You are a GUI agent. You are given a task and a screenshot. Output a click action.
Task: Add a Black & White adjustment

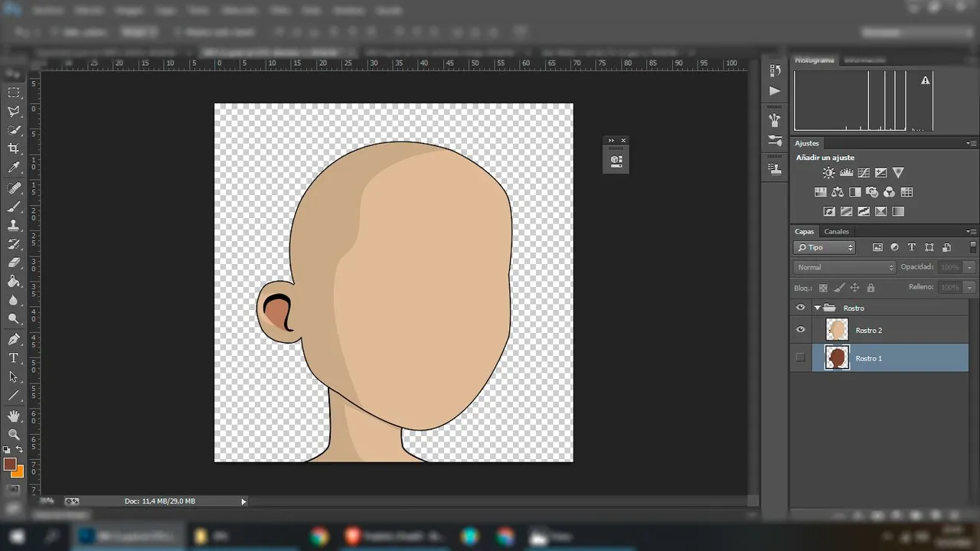[855, 192]
